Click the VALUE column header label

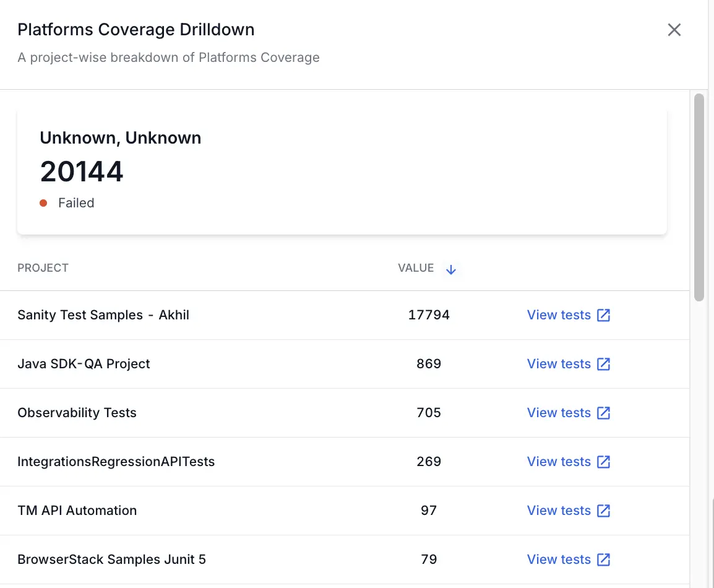tap(416, 268)
